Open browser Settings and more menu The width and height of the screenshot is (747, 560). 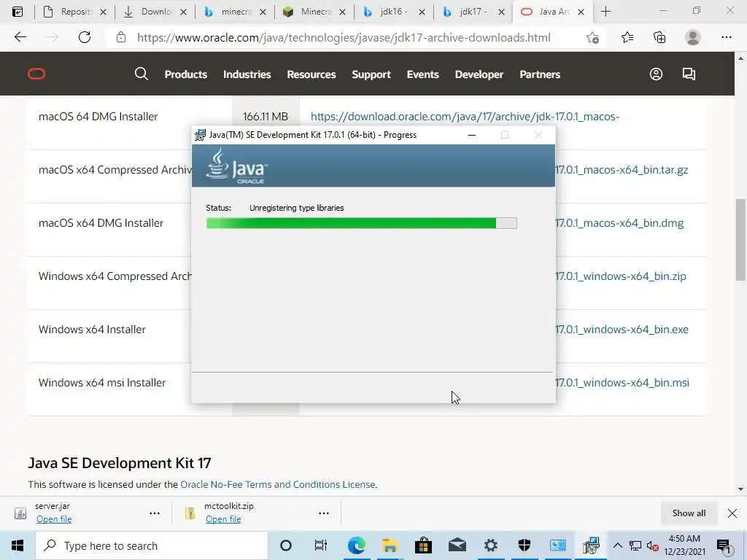(x=726, y=37)
